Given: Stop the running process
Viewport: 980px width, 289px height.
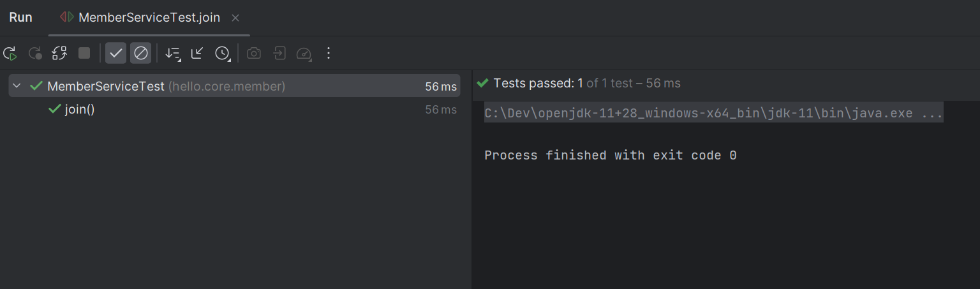Looking at the screenshot, I should click(84, 53).
